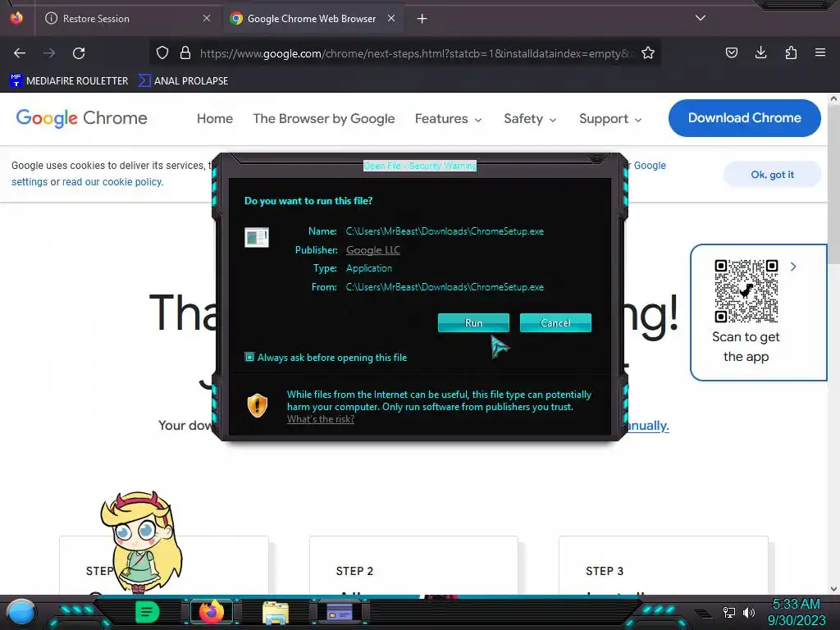Bookmark this page with the star
The image size is (840, 630).
pyautogui.click(x=648, y=53)
